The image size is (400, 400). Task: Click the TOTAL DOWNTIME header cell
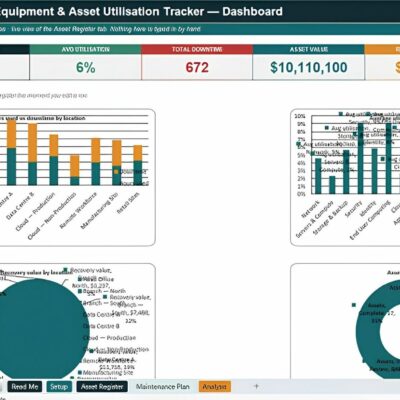[197, 49]
